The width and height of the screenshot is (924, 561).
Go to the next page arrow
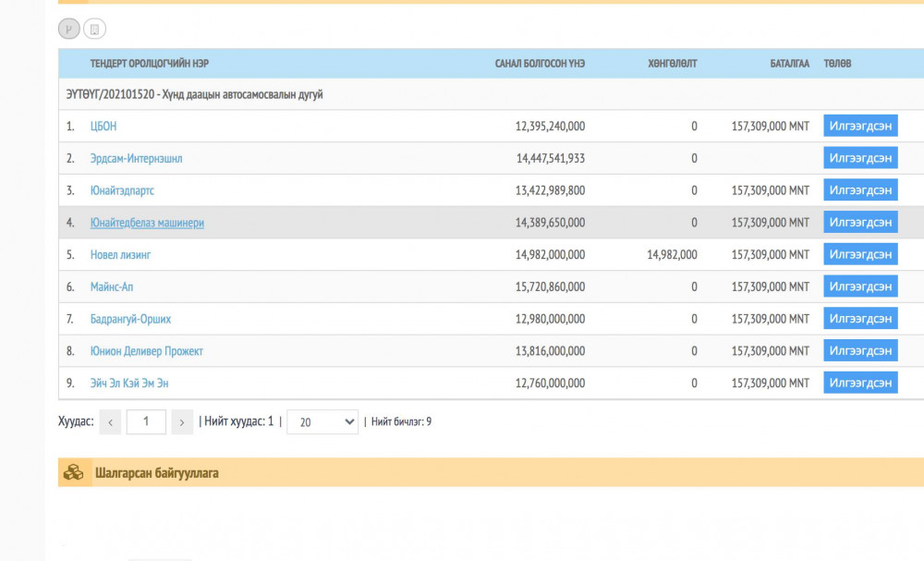[x=182, y=422]
